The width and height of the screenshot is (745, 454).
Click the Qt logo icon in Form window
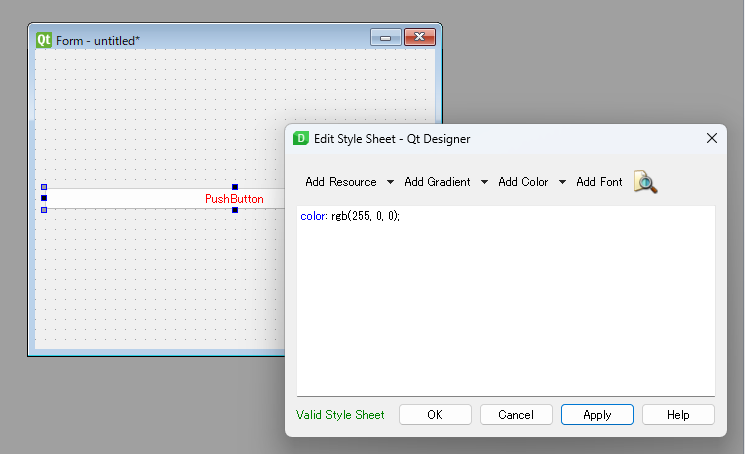44,40
